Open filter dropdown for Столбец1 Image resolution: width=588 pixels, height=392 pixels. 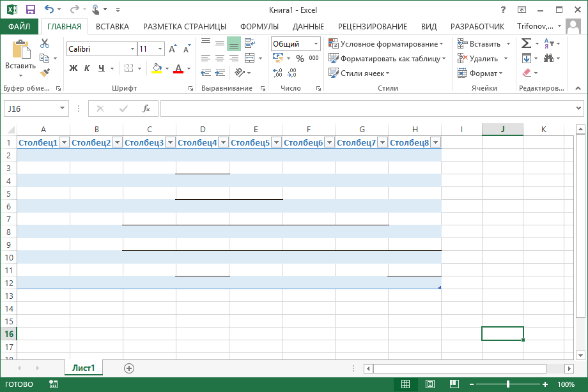(64, 142)
